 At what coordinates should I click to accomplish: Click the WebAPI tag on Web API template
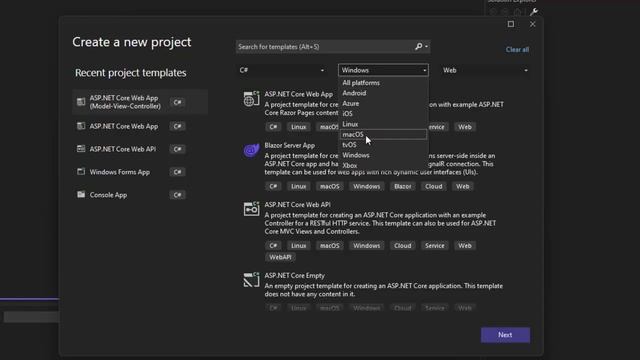click(x=280, y=257)
